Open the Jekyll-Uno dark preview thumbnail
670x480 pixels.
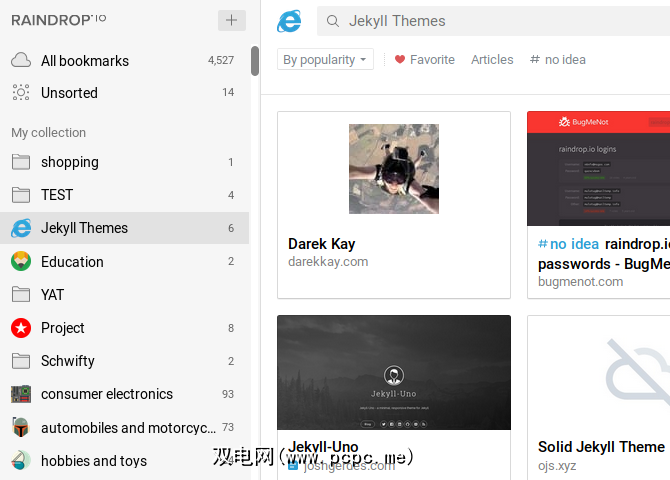(394, 372)
